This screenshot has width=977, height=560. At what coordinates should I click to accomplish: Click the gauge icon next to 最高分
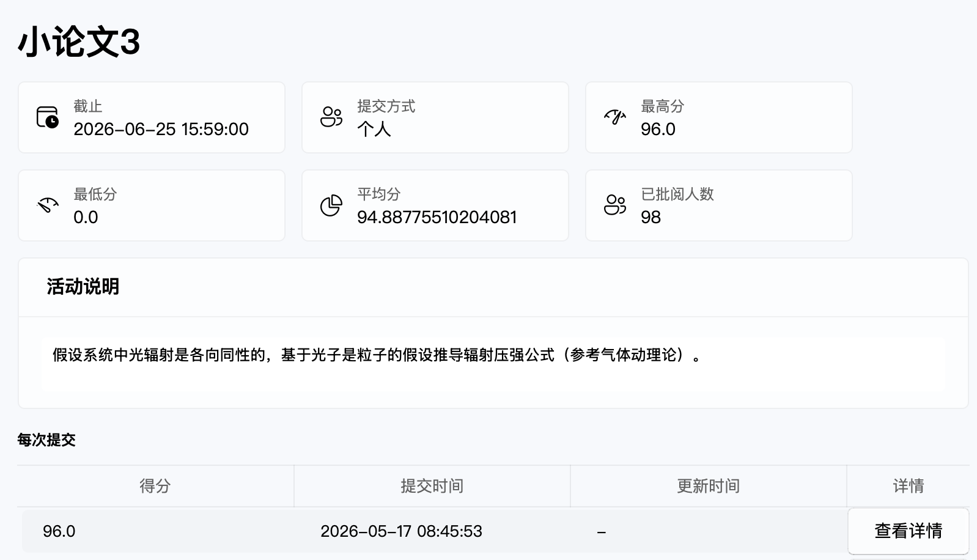coord(615,117)
